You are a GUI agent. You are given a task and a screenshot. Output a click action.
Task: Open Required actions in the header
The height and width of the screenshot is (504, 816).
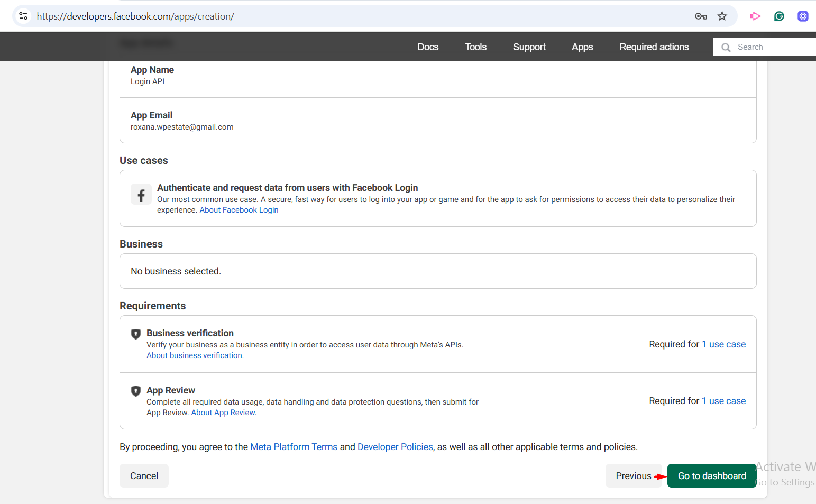click(x=654, y=47)
